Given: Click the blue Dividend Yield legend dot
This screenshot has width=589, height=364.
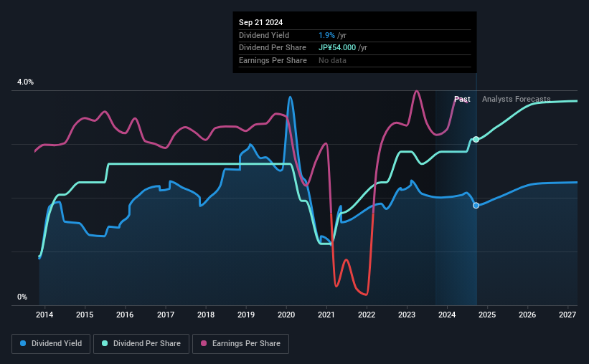Looking at the screenshot, I should coord(23,343).
